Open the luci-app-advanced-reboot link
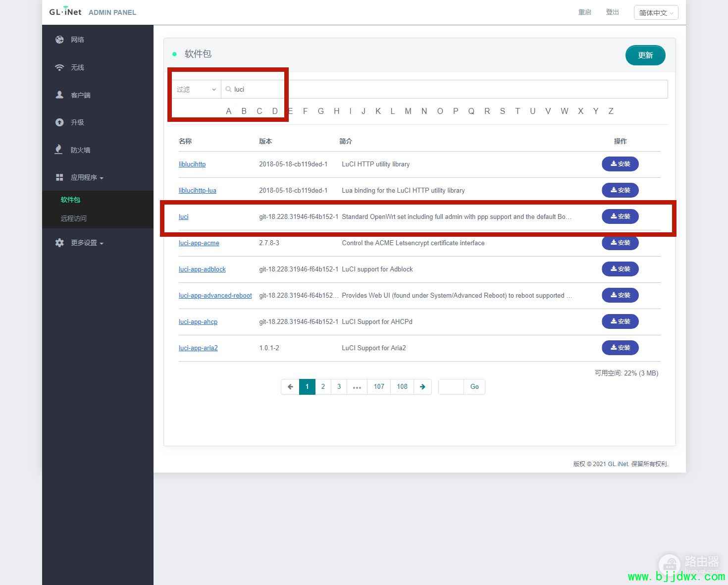This screenshot has height=585, width=728. [215, 295]
